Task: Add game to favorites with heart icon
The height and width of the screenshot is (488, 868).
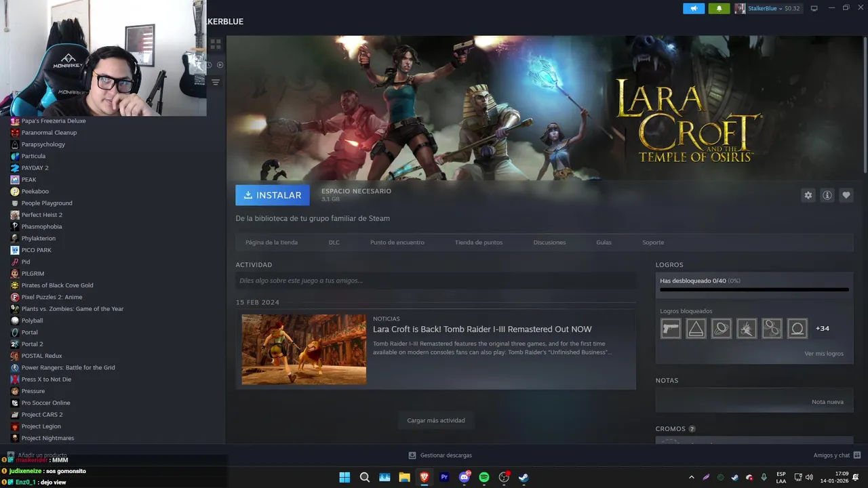Action: click(846, 195)
